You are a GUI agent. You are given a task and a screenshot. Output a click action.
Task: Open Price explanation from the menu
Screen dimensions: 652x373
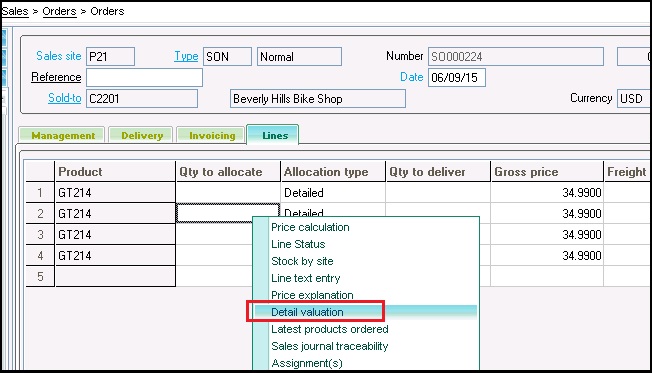312,295
